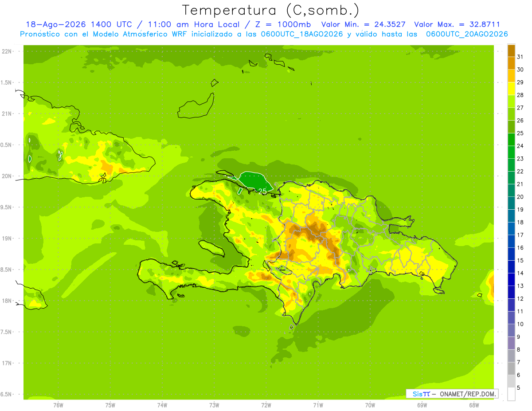
Task: Click the orange legend swatch between 30 and 31
Action: pos(511,63)
